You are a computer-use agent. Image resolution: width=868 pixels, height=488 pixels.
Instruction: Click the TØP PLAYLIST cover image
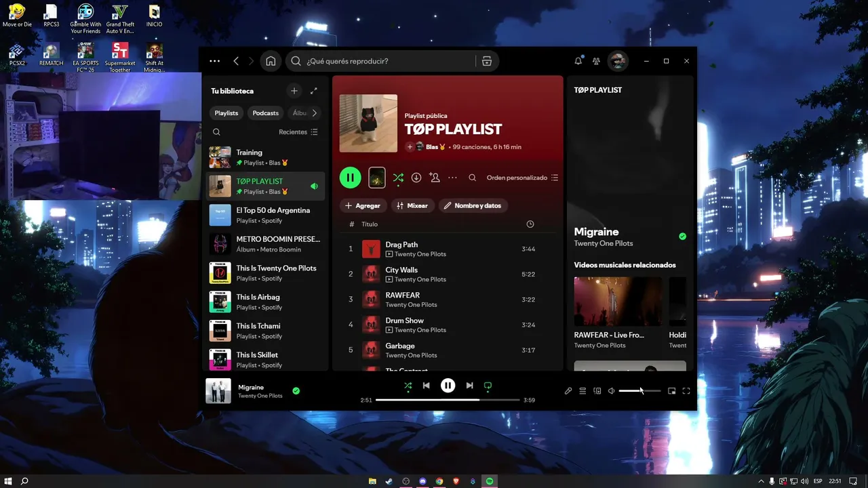368,123
